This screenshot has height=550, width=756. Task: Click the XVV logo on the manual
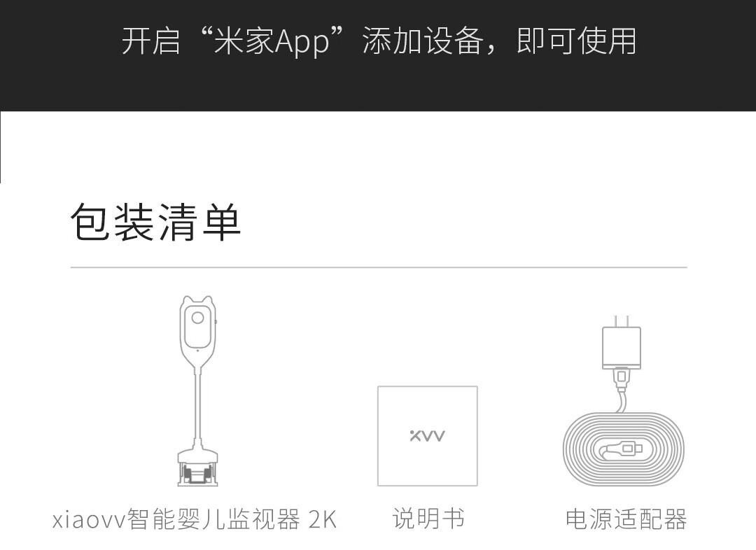coord(427,436)
